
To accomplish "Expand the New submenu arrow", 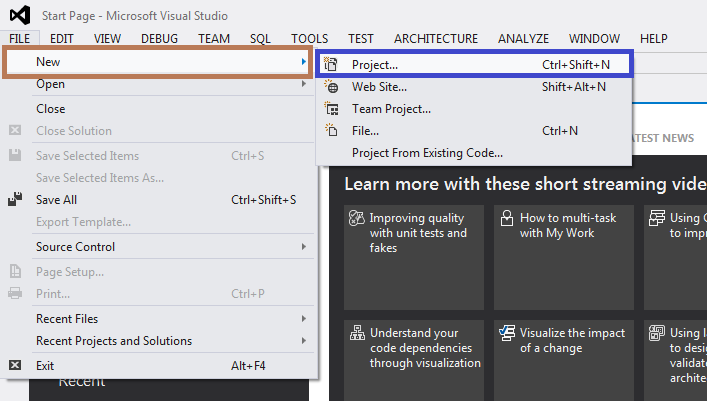I will pos(304,62).
